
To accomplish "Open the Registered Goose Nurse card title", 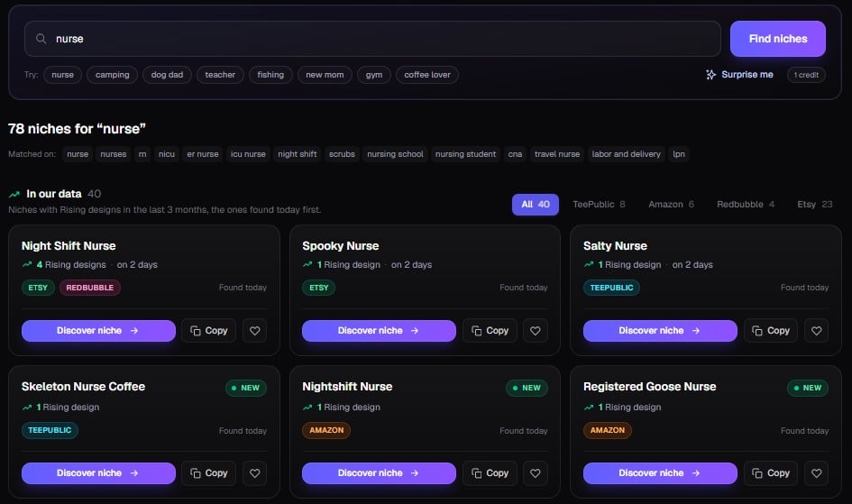I will pos(650,387).
